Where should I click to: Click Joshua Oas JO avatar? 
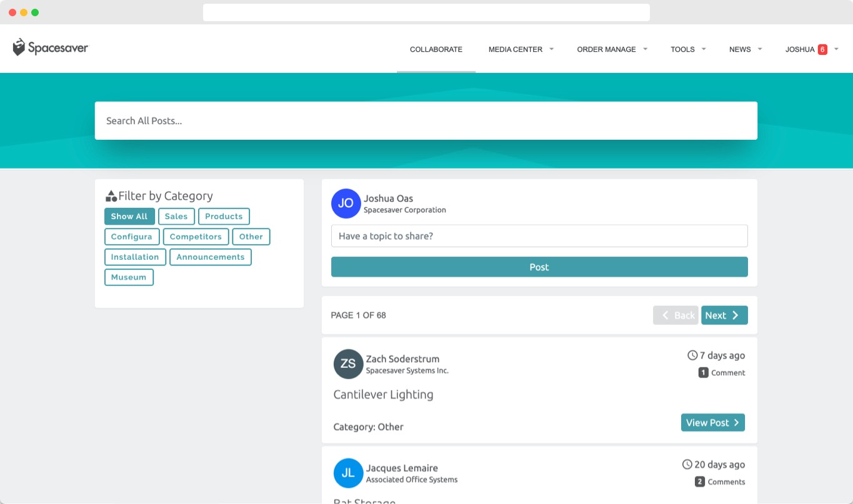click(346, 204)
